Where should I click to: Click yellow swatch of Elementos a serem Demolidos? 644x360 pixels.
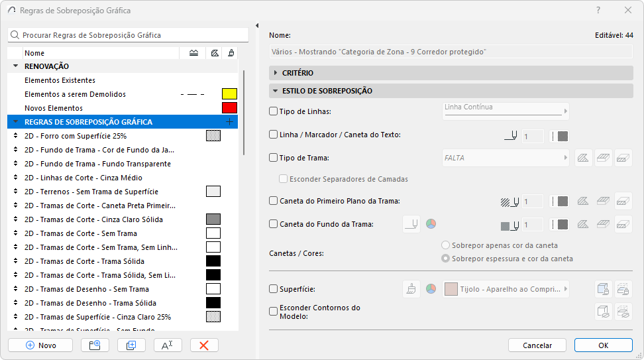[x=230, y=93]
